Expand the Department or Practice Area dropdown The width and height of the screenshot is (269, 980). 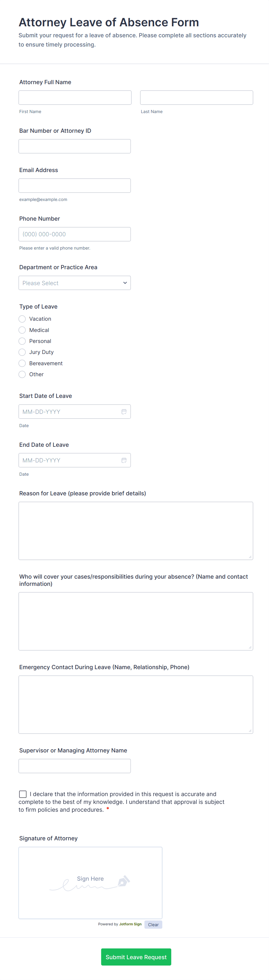pyautogui.click(x=75, y=283)
